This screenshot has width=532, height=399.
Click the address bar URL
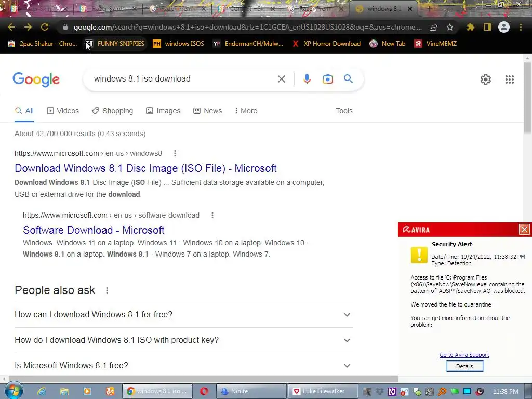248,27
